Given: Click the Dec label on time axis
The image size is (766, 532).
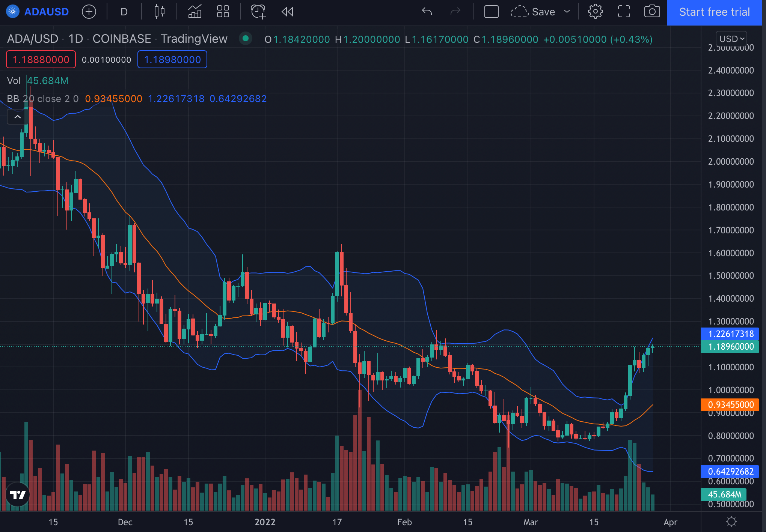Looking at the screenshot, I should pos(125,522).
